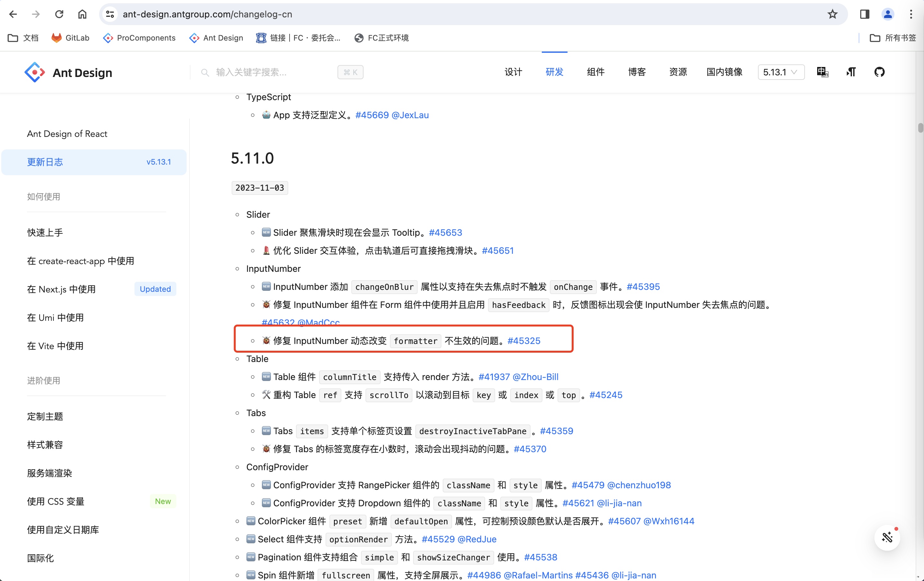Open the 5.13.1 version dropdown
Image resolution: width=924 pixels, height=581 pixels.
click(781, 72)
